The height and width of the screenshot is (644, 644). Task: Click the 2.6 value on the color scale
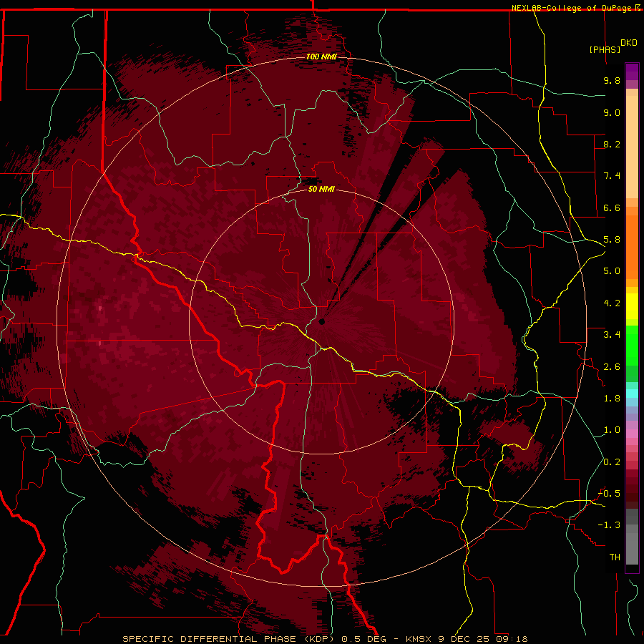(x=612, y=367)
